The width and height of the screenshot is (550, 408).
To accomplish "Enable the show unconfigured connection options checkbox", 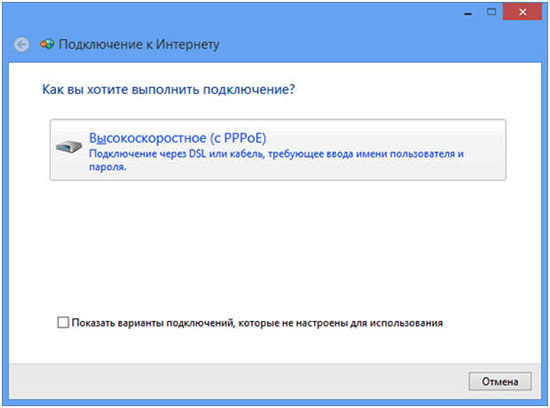I will [63, 322].
